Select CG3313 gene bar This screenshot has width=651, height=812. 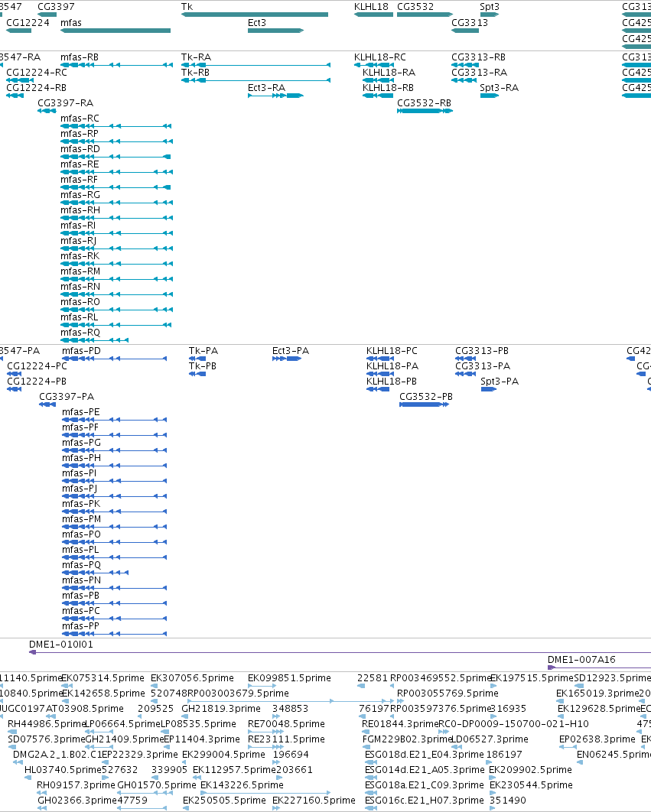pos(465,31)
